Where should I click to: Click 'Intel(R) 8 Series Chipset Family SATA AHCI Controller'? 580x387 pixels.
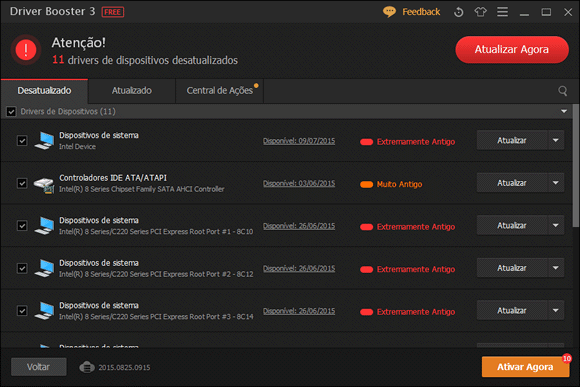click(x=142, y=189)
